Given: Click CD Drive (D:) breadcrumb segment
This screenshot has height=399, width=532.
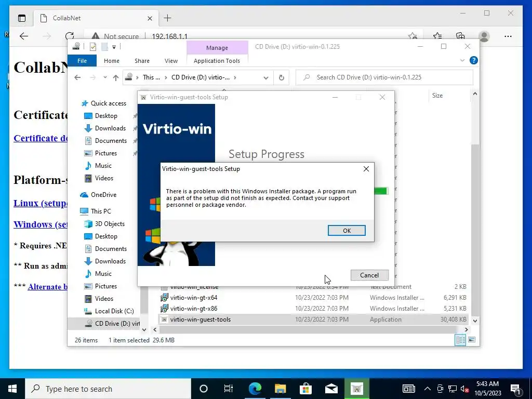Looking at the screenshot, I should [200, 77].
